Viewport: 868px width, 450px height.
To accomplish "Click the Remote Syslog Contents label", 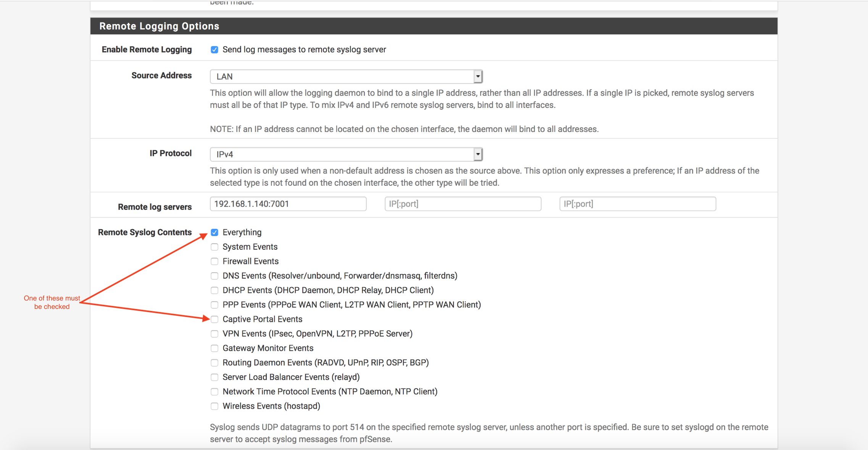I will point(145,232).
